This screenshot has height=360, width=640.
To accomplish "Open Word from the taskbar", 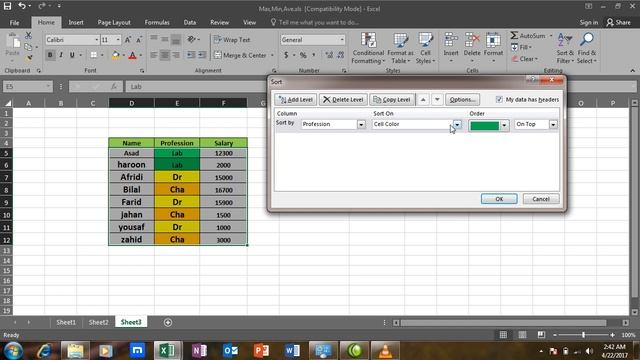I will click(292, 350).
